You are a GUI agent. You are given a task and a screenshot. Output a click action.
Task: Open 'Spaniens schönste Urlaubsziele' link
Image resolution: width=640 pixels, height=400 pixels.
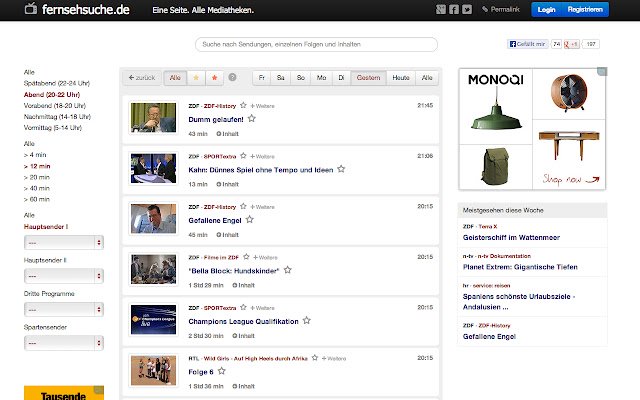click(519, 302)
